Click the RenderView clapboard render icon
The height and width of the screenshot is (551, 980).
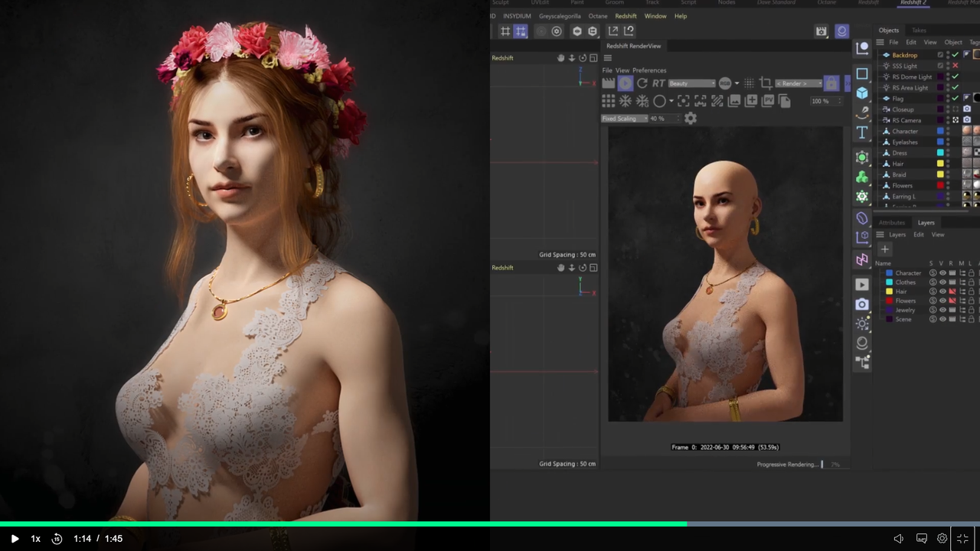click(609, 83)
